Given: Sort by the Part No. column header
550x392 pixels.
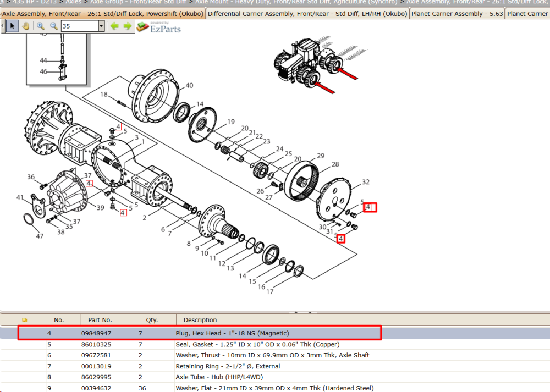Looking at the screenshot, I should pyautogui.click(x=100, y=320).
